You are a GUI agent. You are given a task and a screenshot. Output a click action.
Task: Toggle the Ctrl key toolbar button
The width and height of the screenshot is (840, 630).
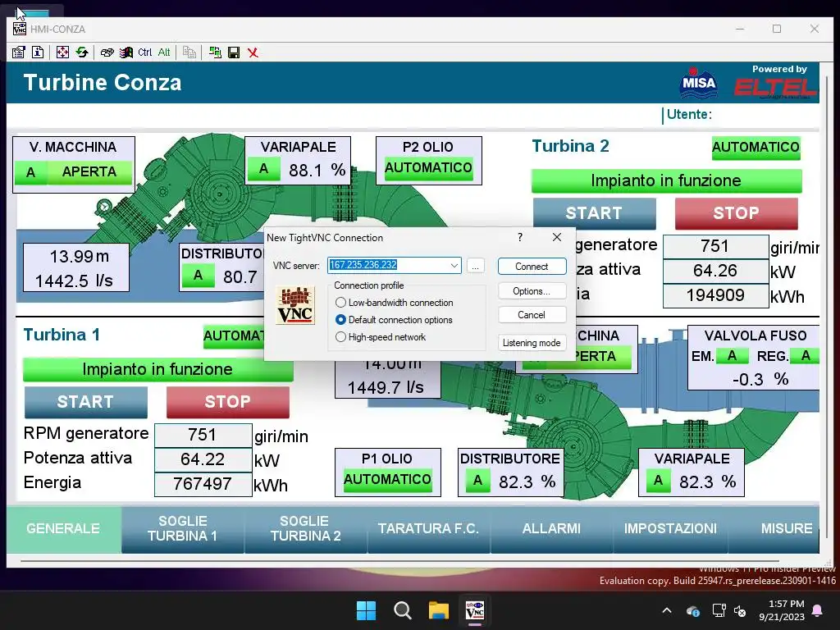144,52
